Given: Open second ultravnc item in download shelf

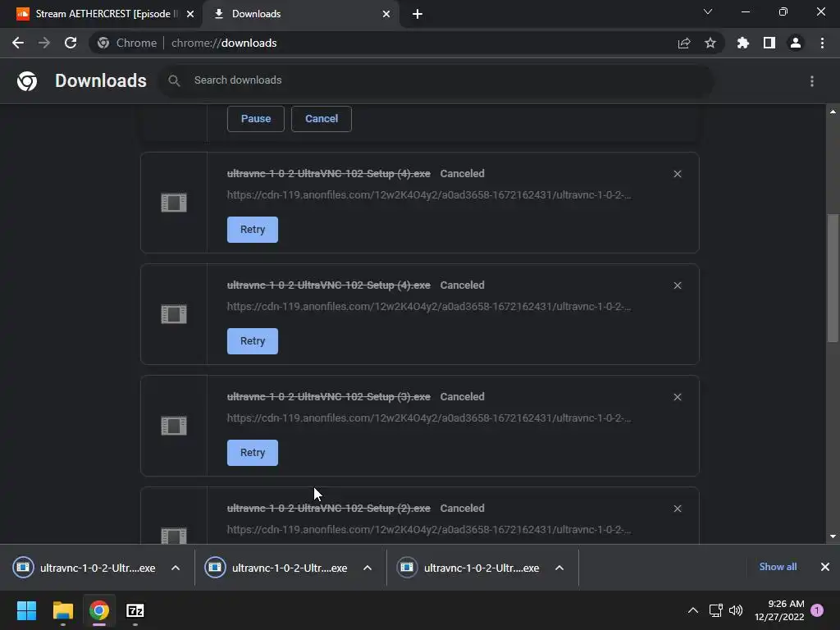Looking at the screenshot, I should [x=277, y=568].
